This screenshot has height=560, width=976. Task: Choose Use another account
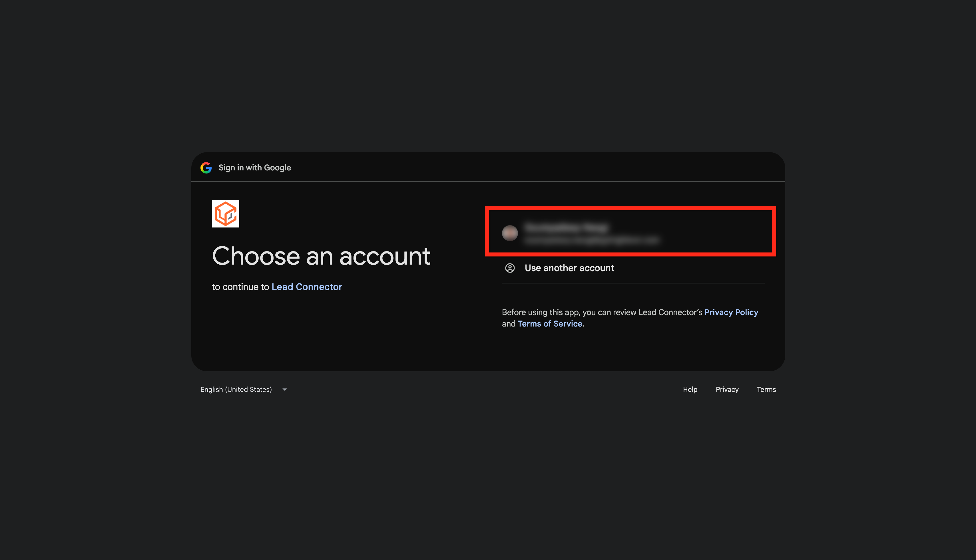tap(633, 268)
